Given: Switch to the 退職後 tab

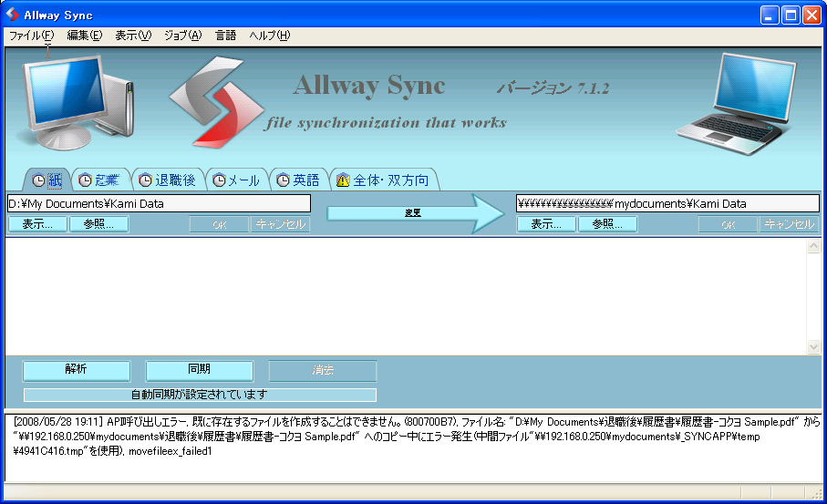Looking at the screenshot, I should (x=168, y=180).
